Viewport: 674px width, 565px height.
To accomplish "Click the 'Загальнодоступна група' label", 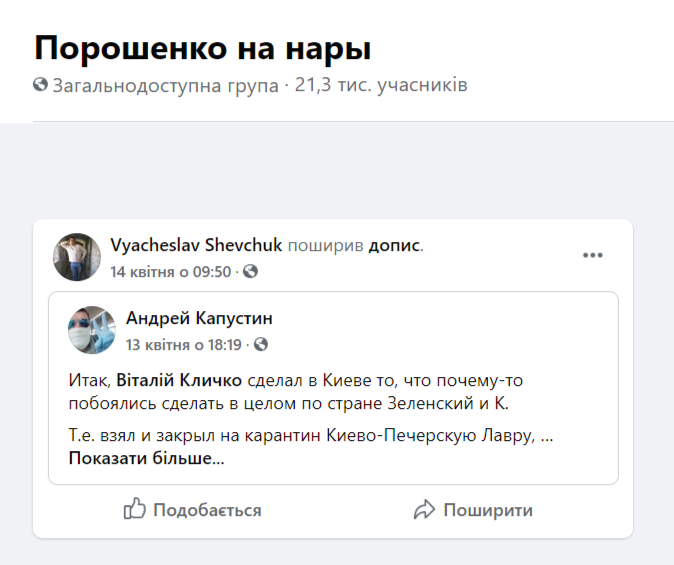I will coord(165,85).
